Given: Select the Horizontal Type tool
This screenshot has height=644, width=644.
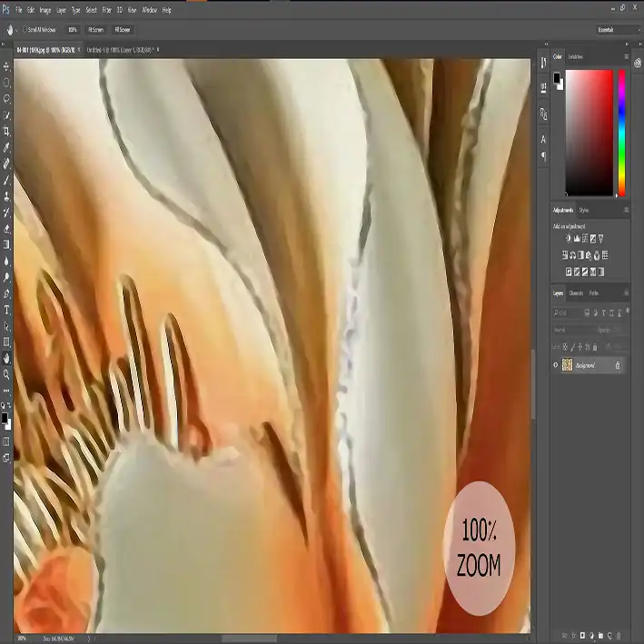Looking at the screenshot, I should pos(6,310).
